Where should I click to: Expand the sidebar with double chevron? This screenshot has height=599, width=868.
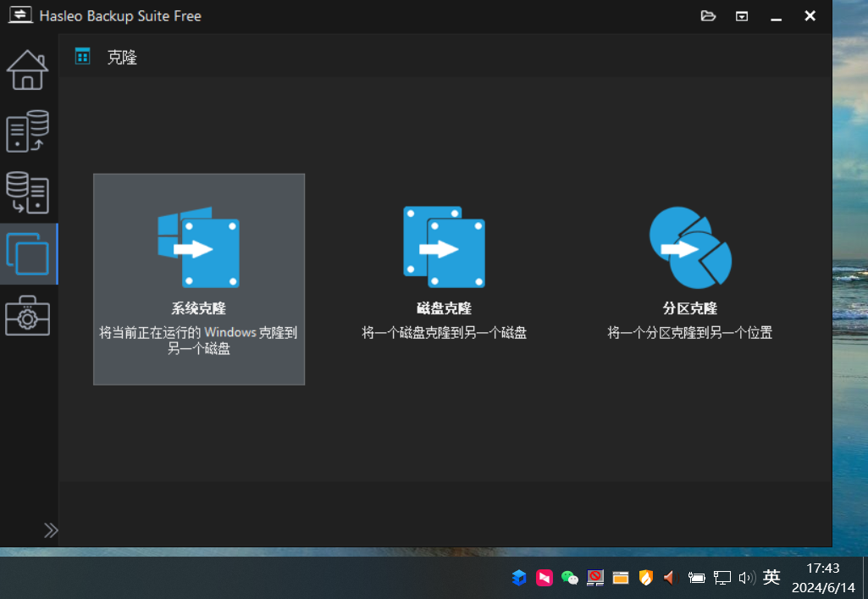(x=51, y=530)
